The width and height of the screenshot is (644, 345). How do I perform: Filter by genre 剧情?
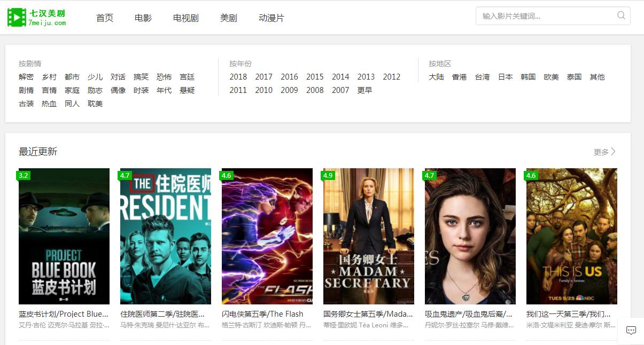pyautogui.click(x=26, y=90)
